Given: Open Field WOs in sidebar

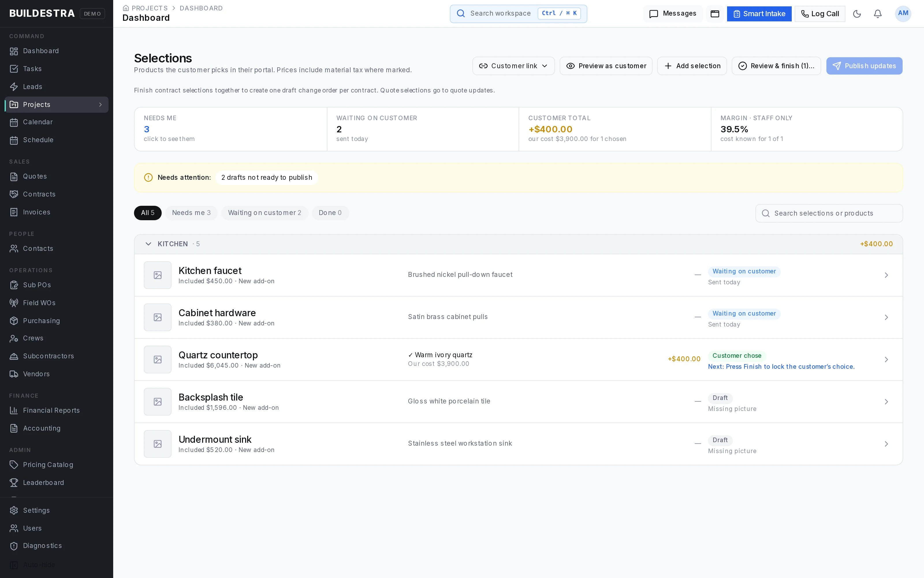Looking at the screenshot, I should (57, 303).
